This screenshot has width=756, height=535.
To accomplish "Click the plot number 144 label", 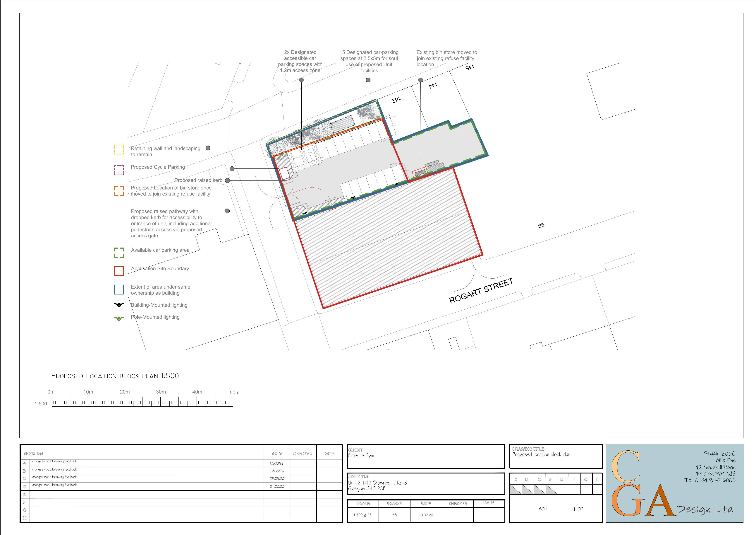I will [433, 85].
